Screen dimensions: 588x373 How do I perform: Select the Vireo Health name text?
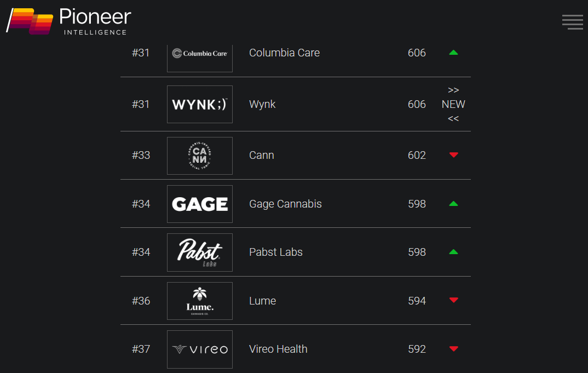click(x=278, y=349)
